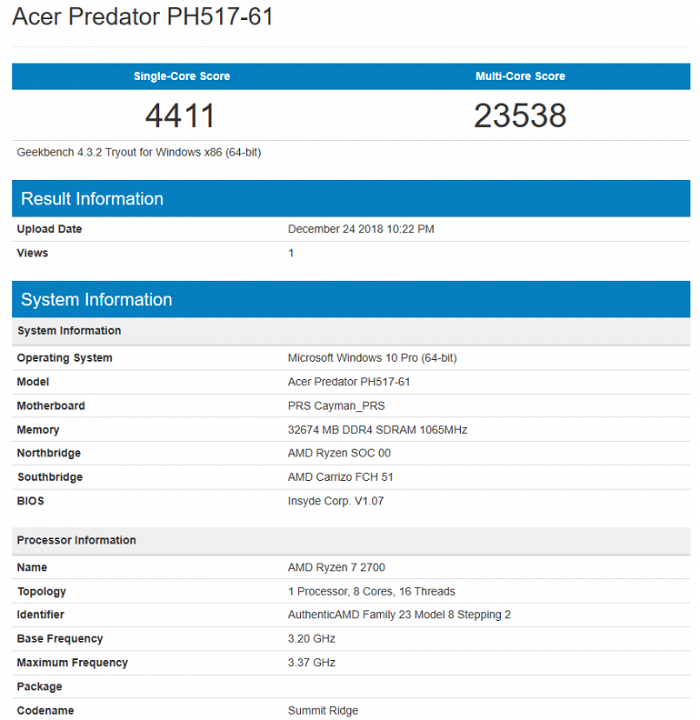Click upload date 'December 24 2018 10:22 PM'
The image size is (700, 720).
tap(361, 229)
